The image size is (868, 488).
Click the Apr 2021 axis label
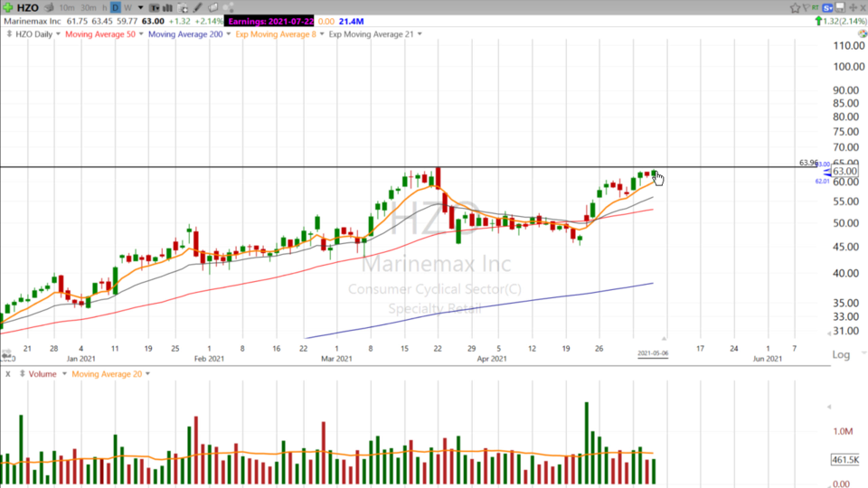coord(492,359)
